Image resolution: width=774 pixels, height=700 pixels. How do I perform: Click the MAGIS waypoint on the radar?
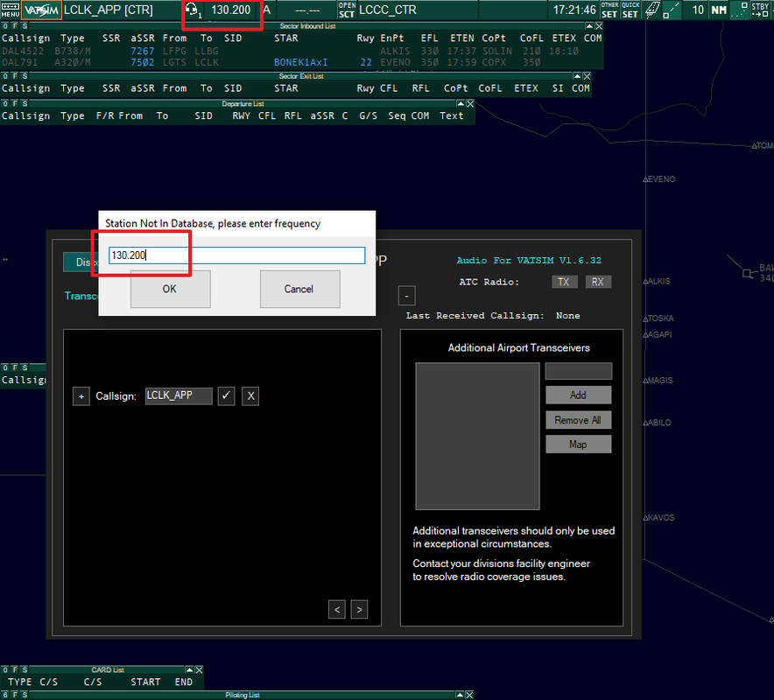[658, 381]
